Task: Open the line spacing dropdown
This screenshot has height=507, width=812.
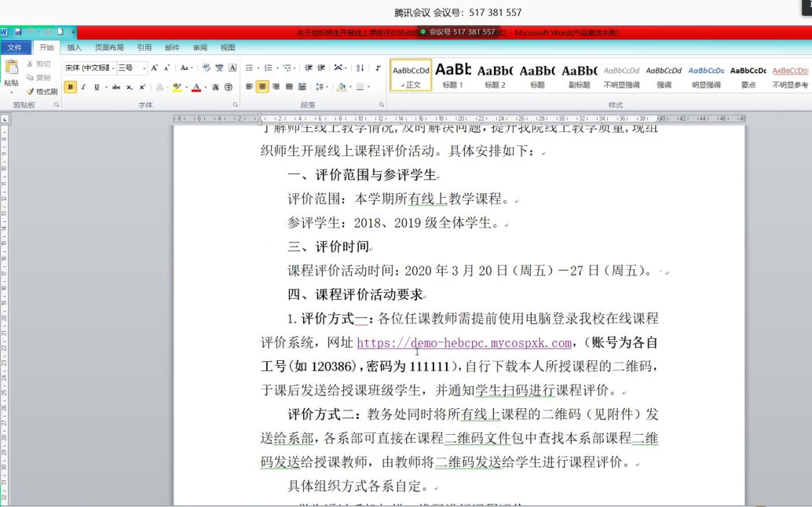Action: pyautogui.click(x=320, y=86)
